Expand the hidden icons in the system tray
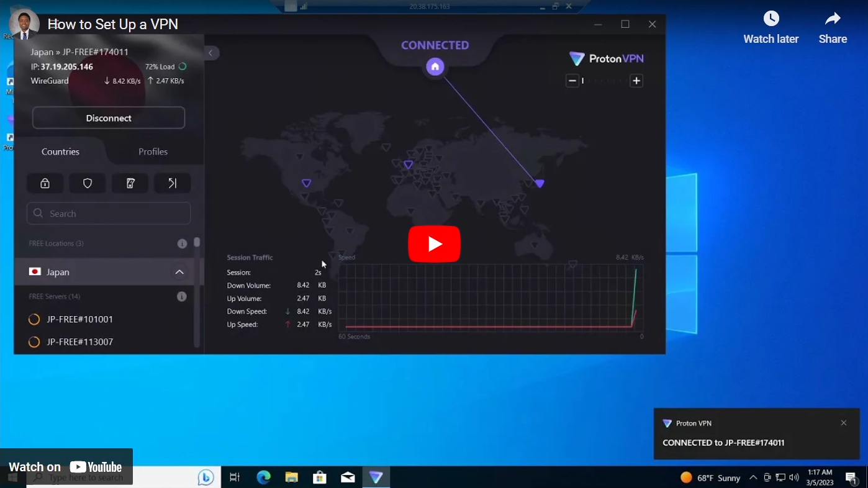Image resolution: width=868 pixels, height=488 pixels. pyautogui.click(x=753, y=477)
